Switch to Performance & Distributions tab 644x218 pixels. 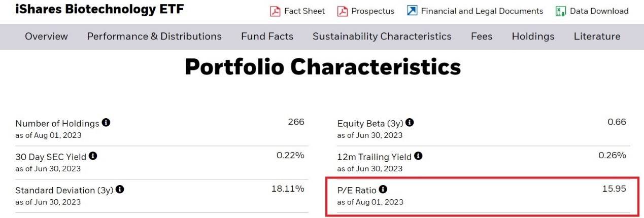click(x=154, y=37)
